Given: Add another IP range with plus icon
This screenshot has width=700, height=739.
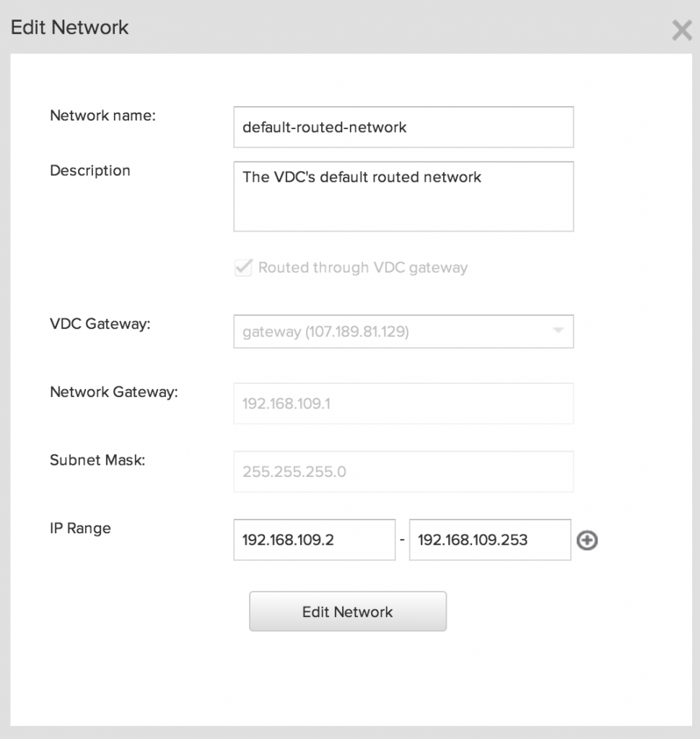Looking at the screenshot, I should [587, 541].
